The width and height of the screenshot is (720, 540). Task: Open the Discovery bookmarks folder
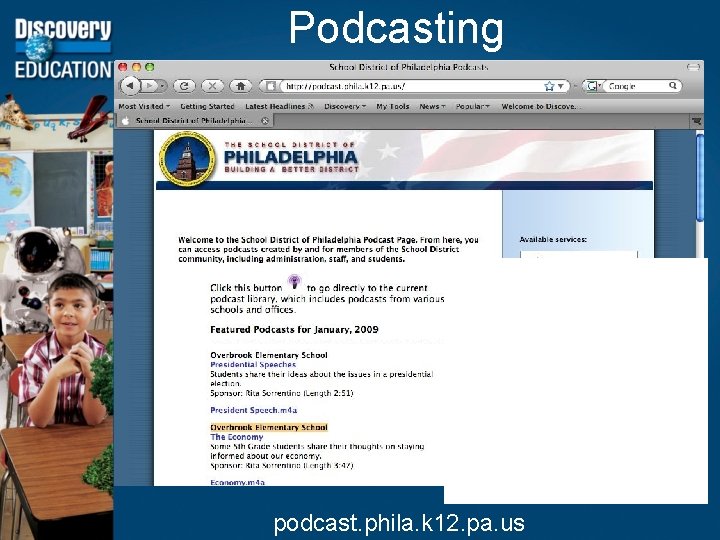click(345, 106)
